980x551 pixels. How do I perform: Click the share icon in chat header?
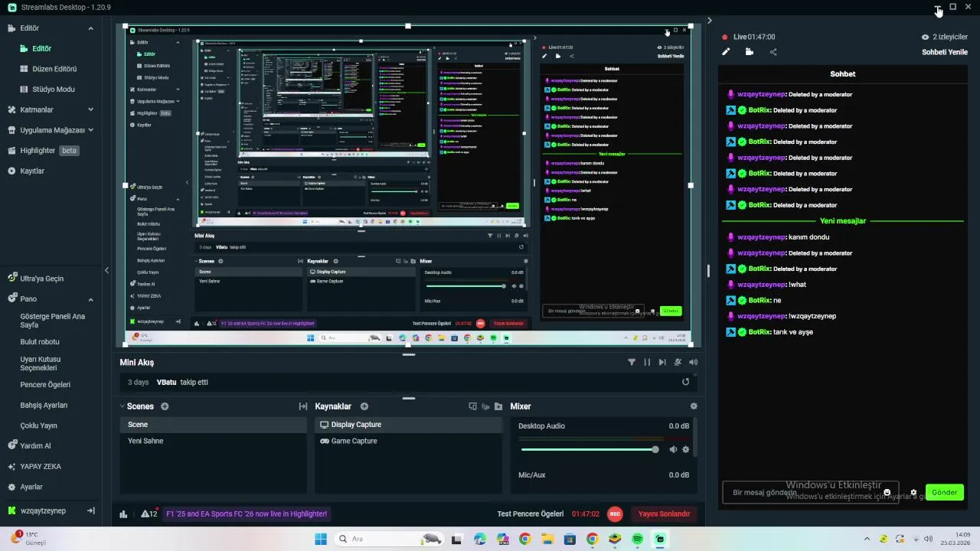[x=773, y=52]
